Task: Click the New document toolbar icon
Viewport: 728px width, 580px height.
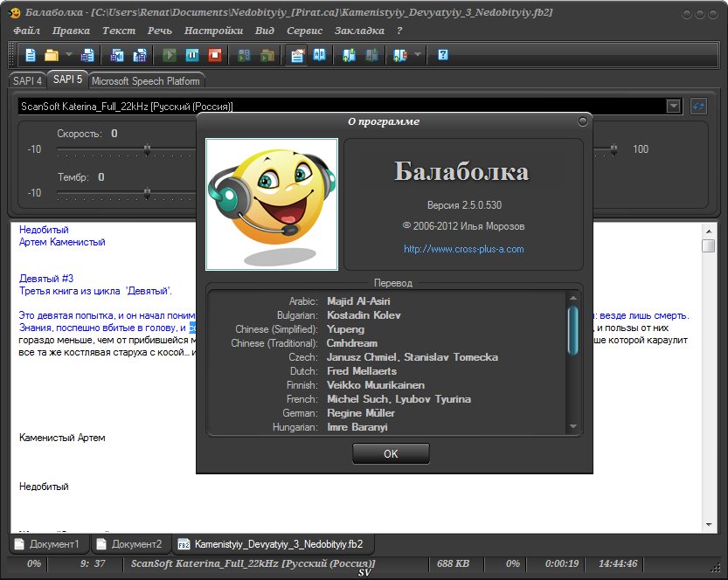Action: coord(31,55)
